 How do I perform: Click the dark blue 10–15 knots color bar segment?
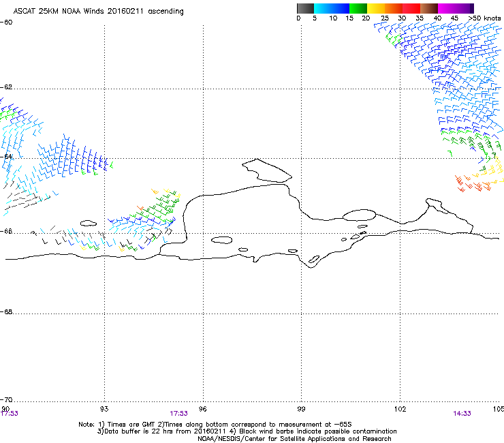click(341, 8)
